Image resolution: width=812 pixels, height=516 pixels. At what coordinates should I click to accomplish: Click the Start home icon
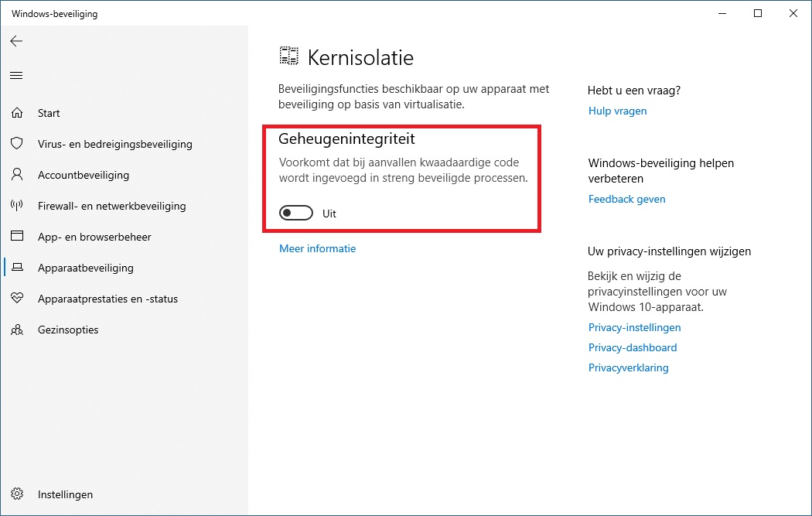tap(17, 113)
